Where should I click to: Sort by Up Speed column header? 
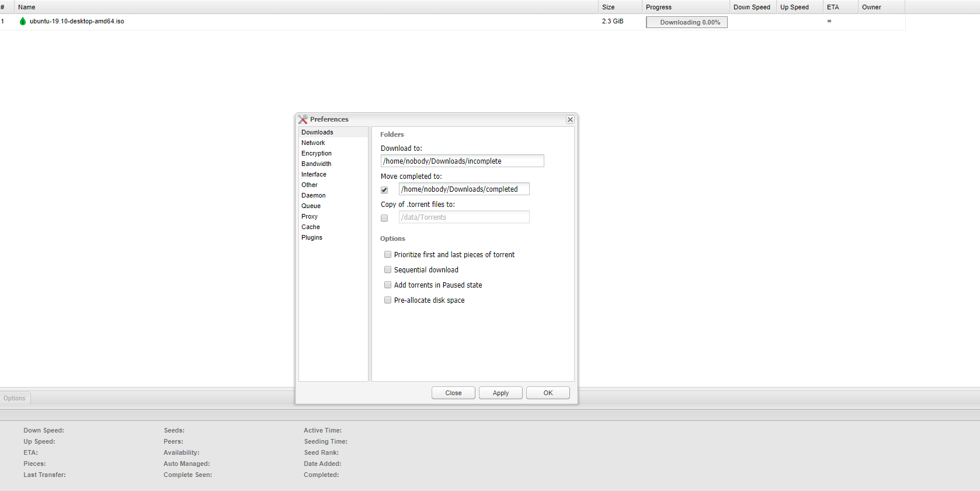(x=800, y=7)
